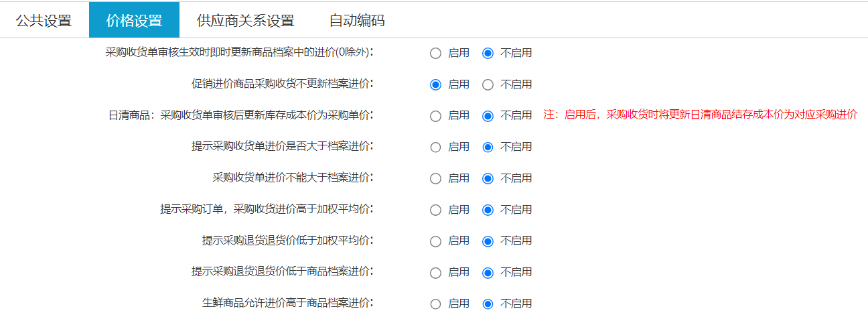Select the 价格设置 tab

tap(134, 20)
